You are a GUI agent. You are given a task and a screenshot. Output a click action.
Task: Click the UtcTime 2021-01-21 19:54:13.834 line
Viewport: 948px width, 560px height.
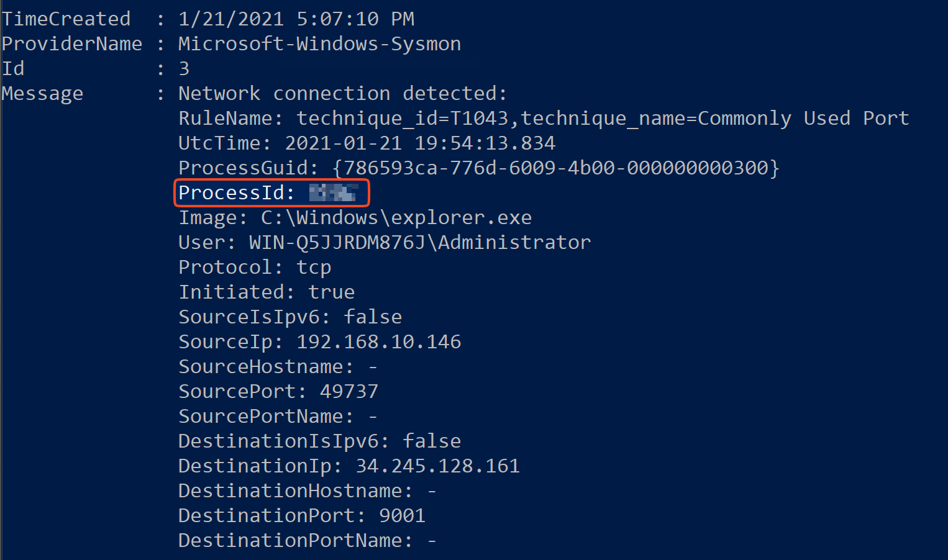(367, 143)
